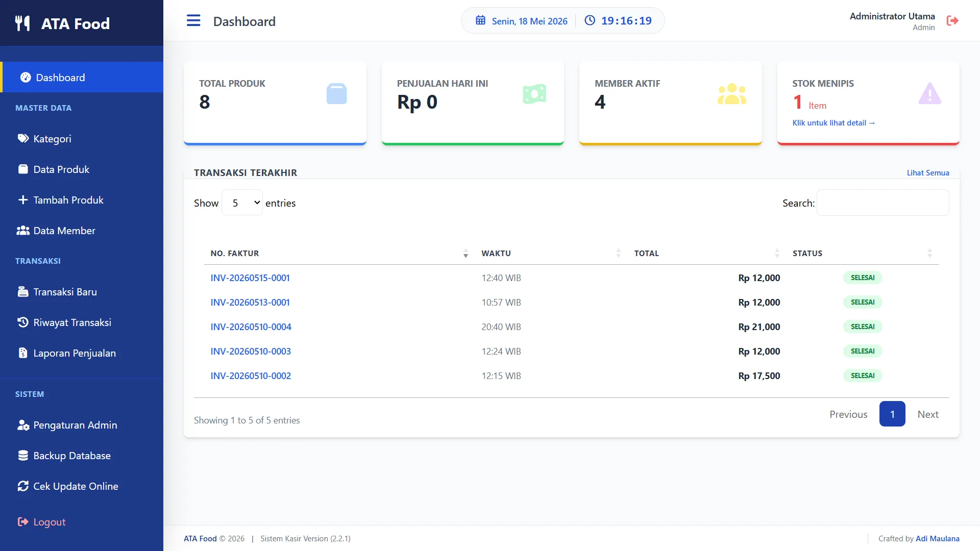Click the Backup Database stack icon
Screen dimensions: 980x551
23,456
